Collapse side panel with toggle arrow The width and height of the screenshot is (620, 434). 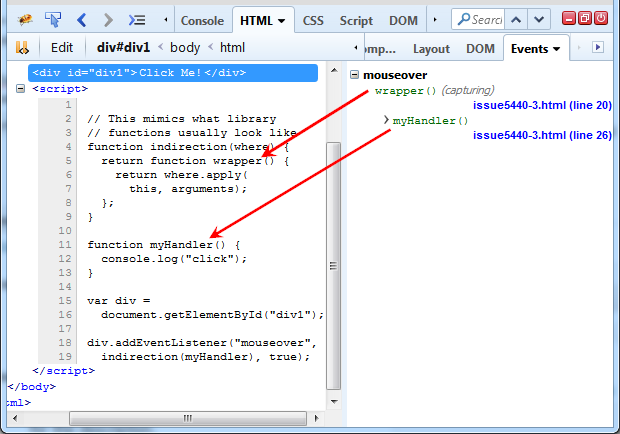598,47
